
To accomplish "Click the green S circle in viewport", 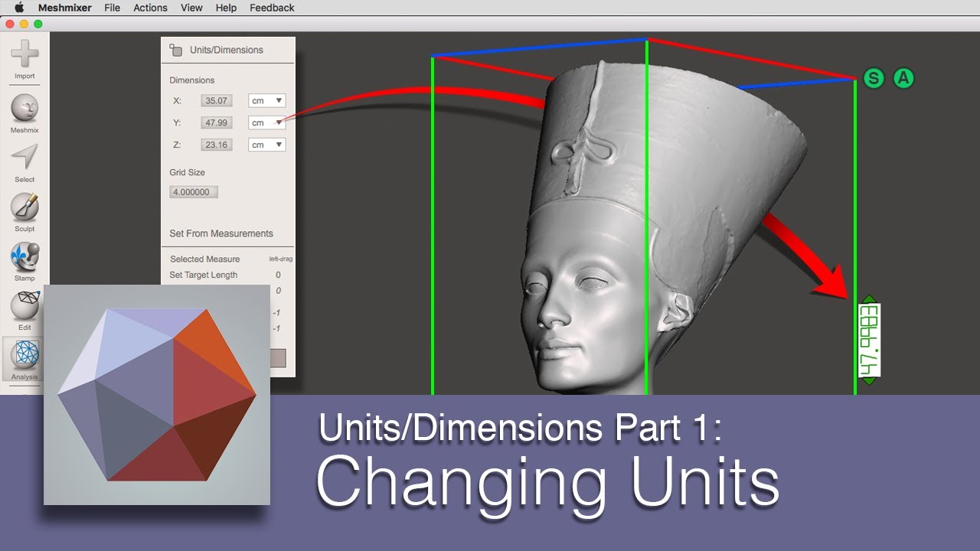I will click(874, 78).
